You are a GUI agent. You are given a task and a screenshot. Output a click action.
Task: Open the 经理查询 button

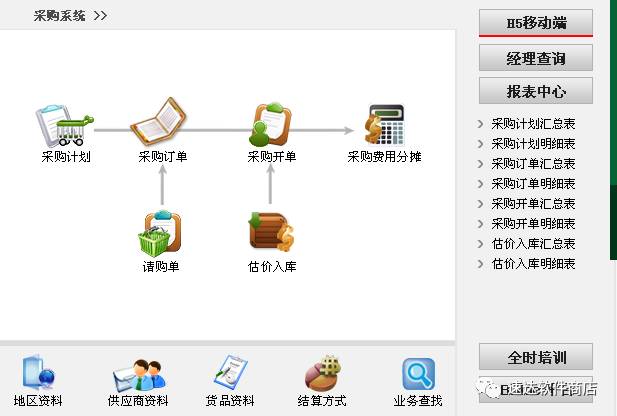point(536,58)
